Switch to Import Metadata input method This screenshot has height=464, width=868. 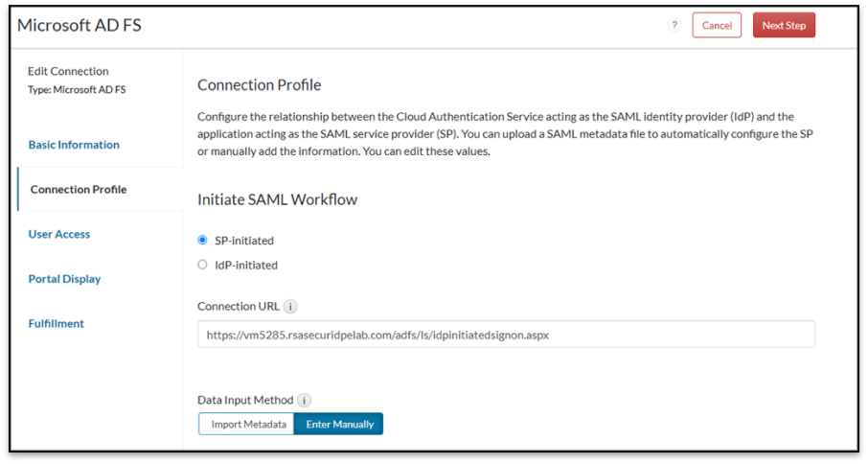(x=248, y=424)
